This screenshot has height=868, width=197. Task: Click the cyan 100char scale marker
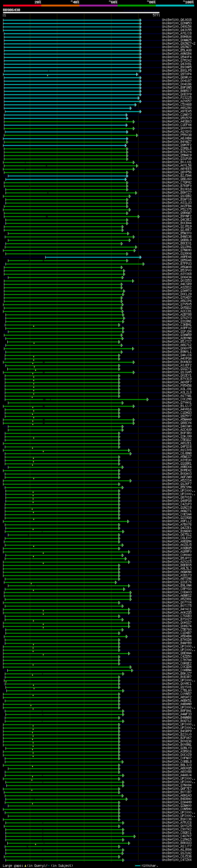[x=138, y=866]
